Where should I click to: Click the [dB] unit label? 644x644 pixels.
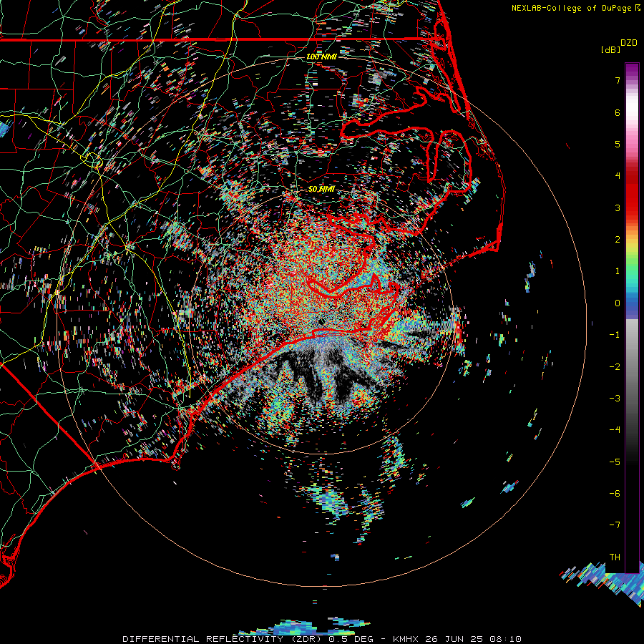[x=610, y=49]
